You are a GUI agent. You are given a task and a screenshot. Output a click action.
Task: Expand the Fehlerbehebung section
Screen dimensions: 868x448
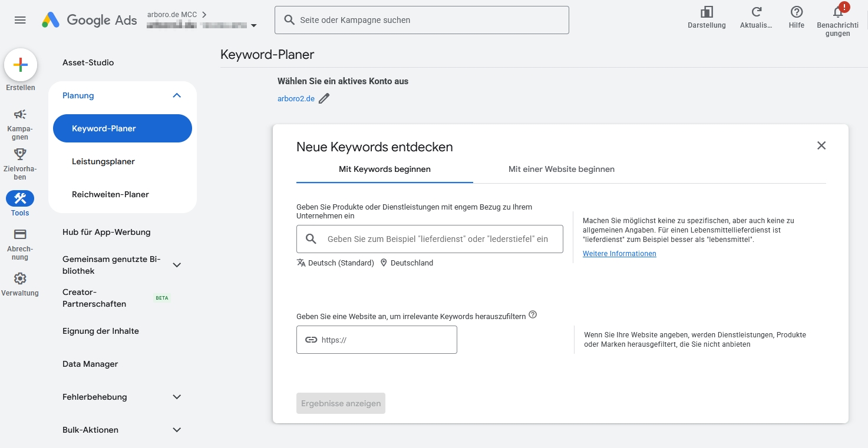(x=177, y=397)
